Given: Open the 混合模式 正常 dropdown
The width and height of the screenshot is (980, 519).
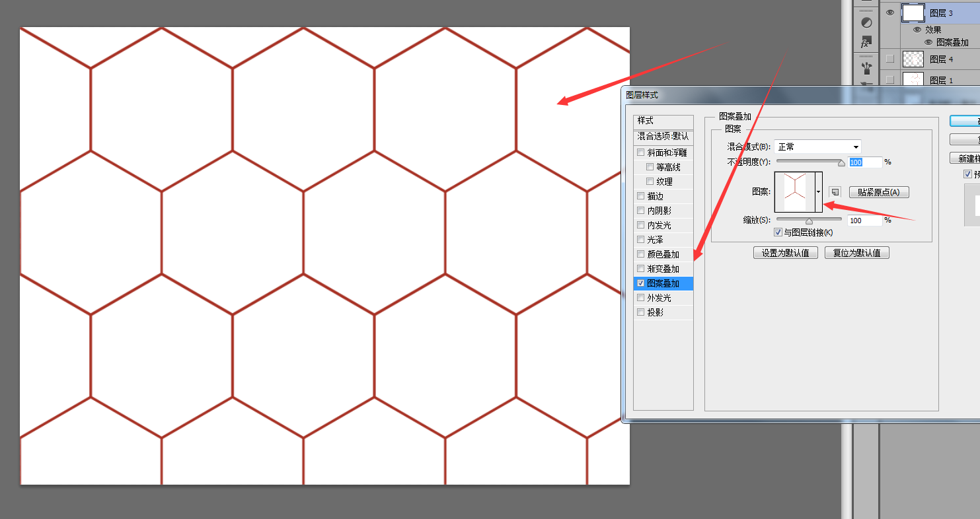Looking at the screenshot, I should tap(818, 147).
